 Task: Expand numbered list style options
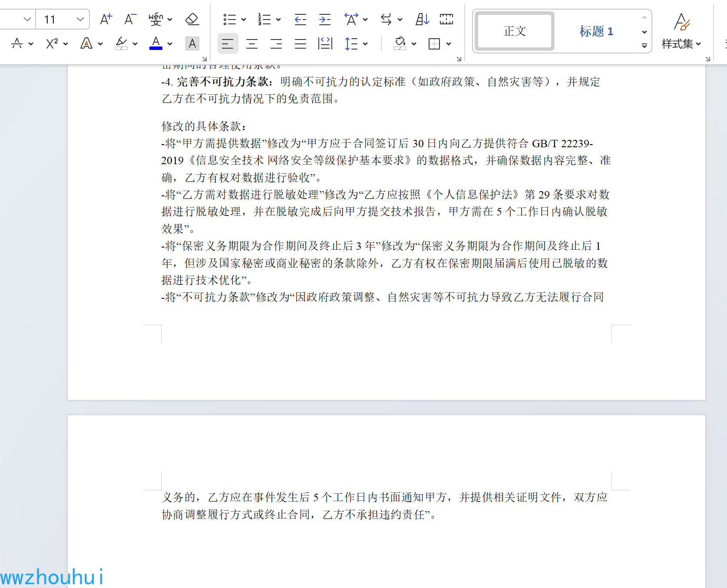(278, 20)
